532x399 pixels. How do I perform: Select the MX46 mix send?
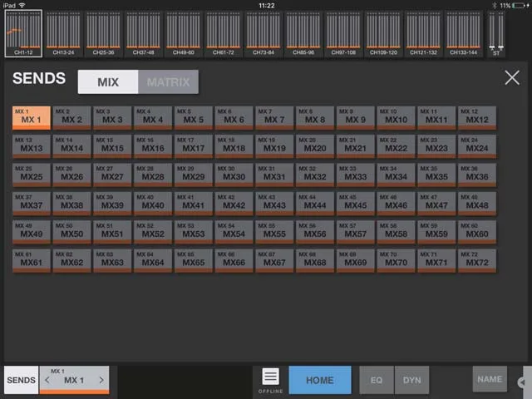[396, 203]
